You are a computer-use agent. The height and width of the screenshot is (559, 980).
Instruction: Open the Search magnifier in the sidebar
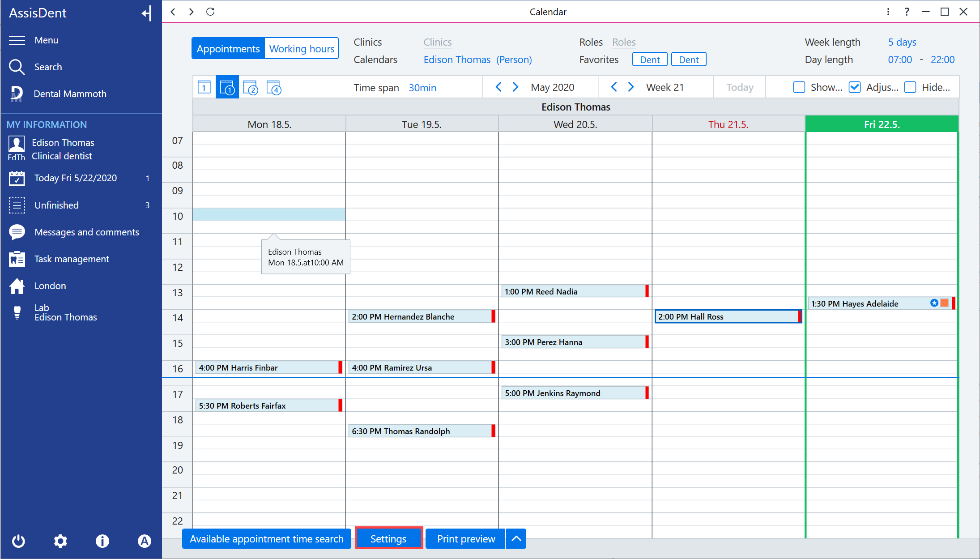17,67
